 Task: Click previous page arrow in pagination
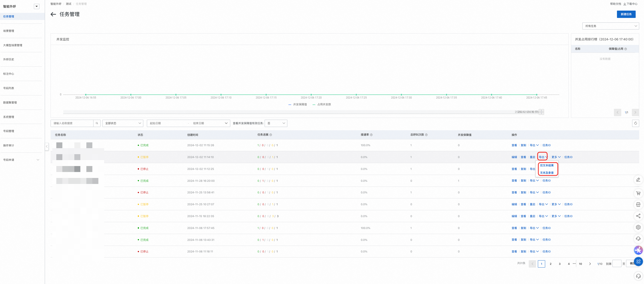[532, 264]
